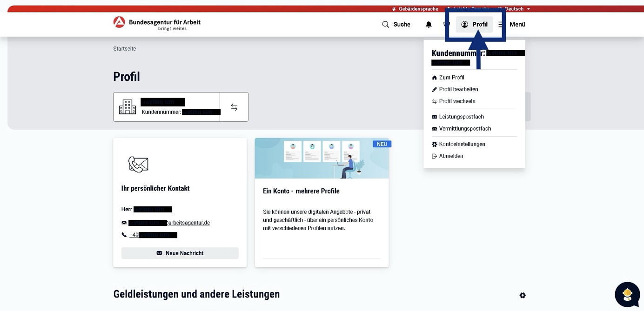Click the Gebärdensprache hand icon
The image size is (644, 311).
pos(394,9)
